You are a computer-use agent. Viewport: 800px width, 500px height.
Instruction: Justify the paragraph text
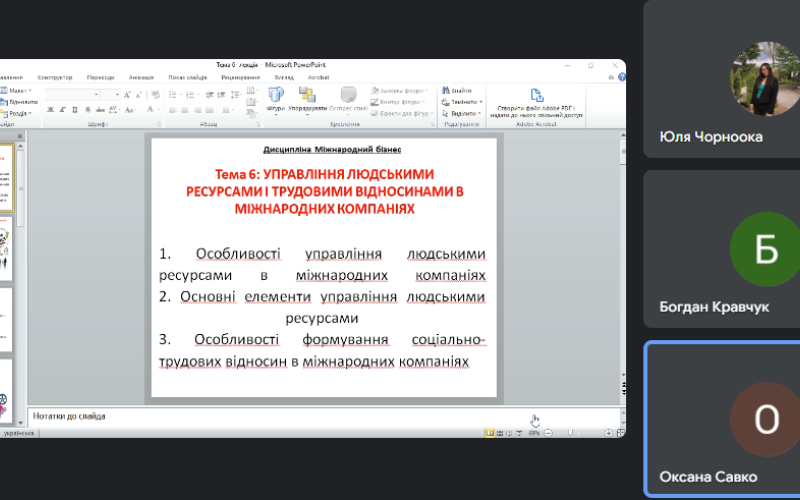point(209,110)
